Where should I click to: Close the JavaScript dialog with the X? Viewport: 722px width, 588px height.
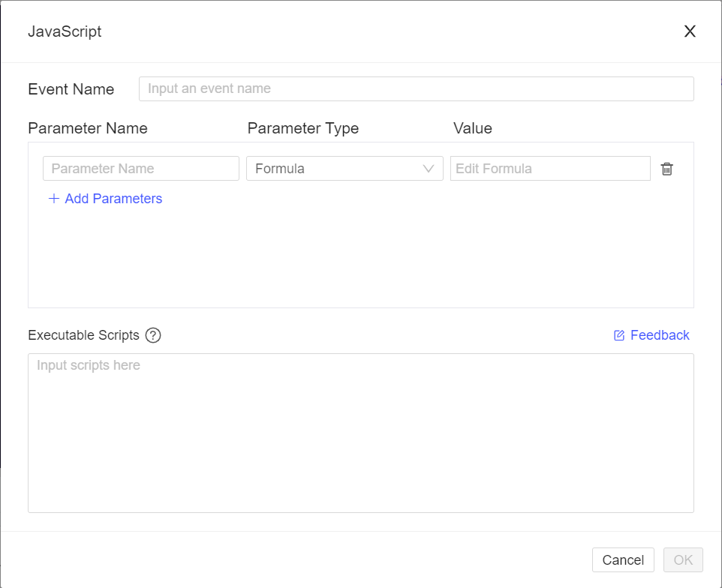click(x=689, y=31)
